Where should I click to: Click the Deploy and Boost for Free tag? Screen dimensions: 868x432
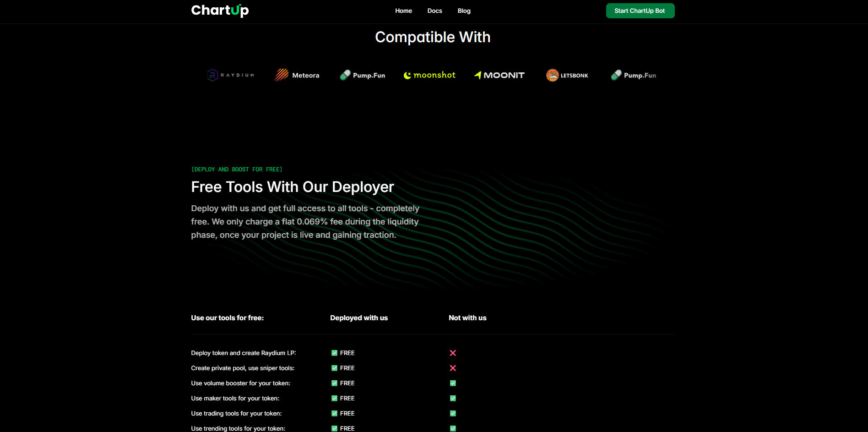pyautogui.click(x=237, y=170)
